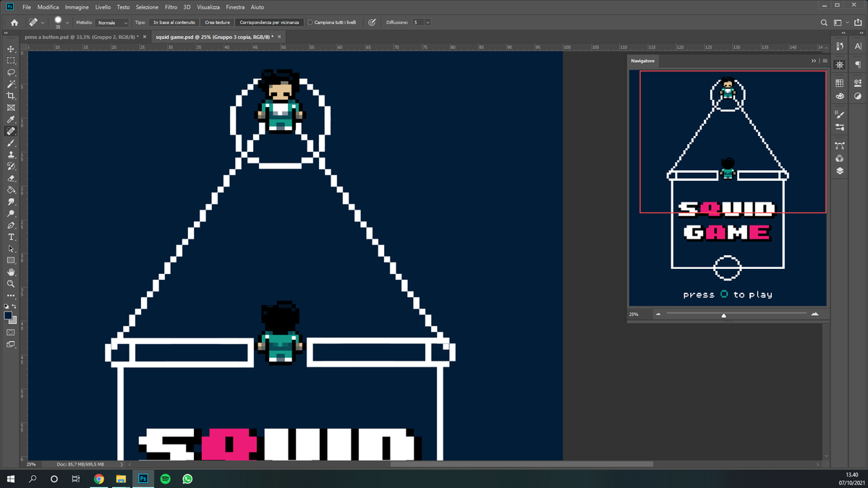This screenshot has width=868, height=488.
Task: Select Corrispondenza per vicinanza type
Action: (268, 22)
